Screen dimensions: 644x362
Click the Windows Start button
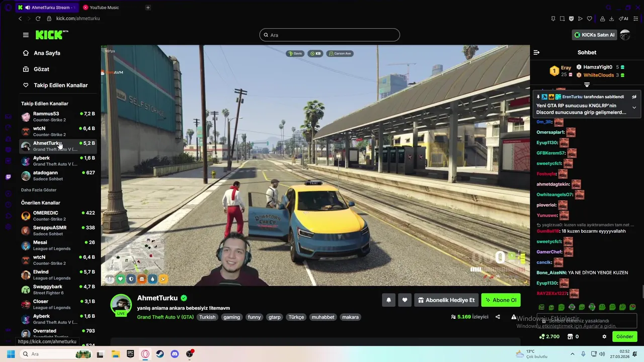coord(11,354)
